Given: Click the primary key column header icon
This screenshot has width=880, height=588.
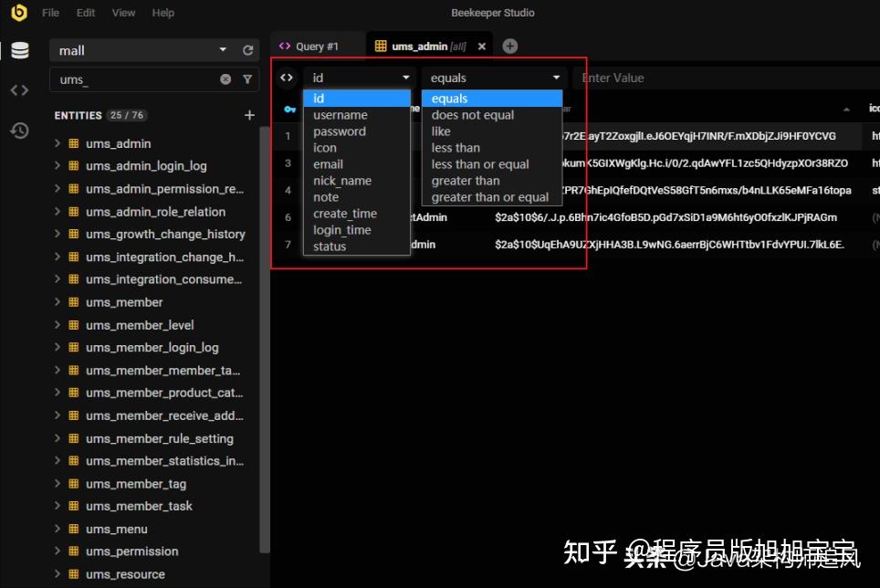Looking at the screenshot, I should pyautogui.click(x=289, y=110).
